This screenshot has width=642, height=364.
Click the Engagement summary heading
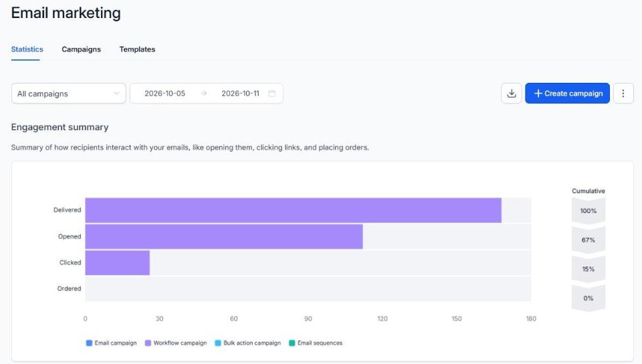click(60, 127)
